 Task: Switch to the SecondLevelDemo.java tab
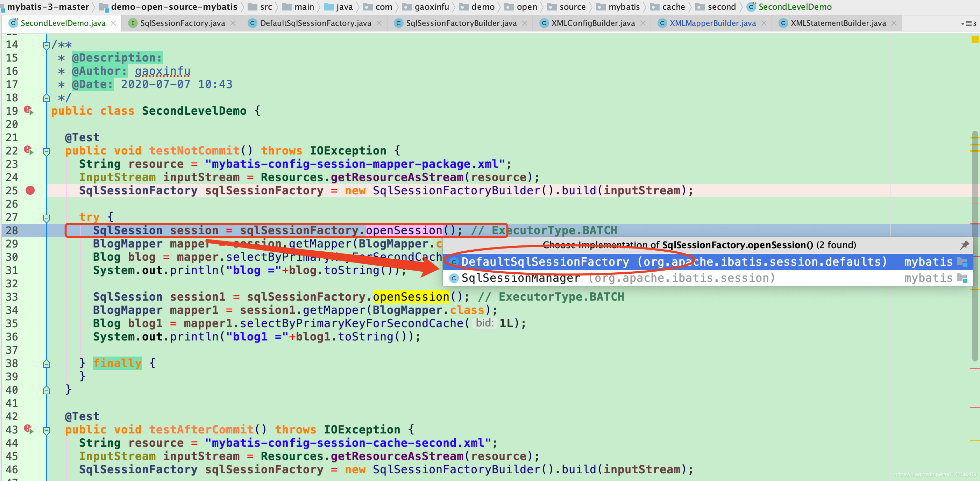tap(62, 23)
